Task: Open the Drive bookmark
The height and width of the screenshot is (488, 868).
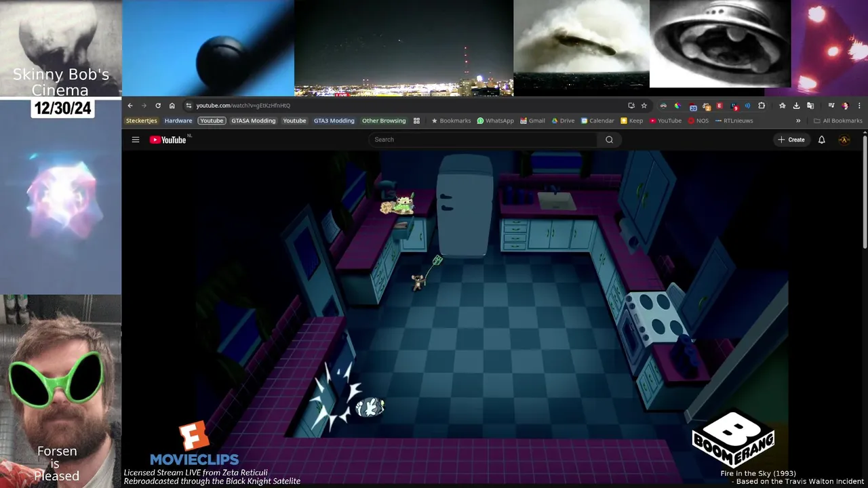Action: coord(563,121)
